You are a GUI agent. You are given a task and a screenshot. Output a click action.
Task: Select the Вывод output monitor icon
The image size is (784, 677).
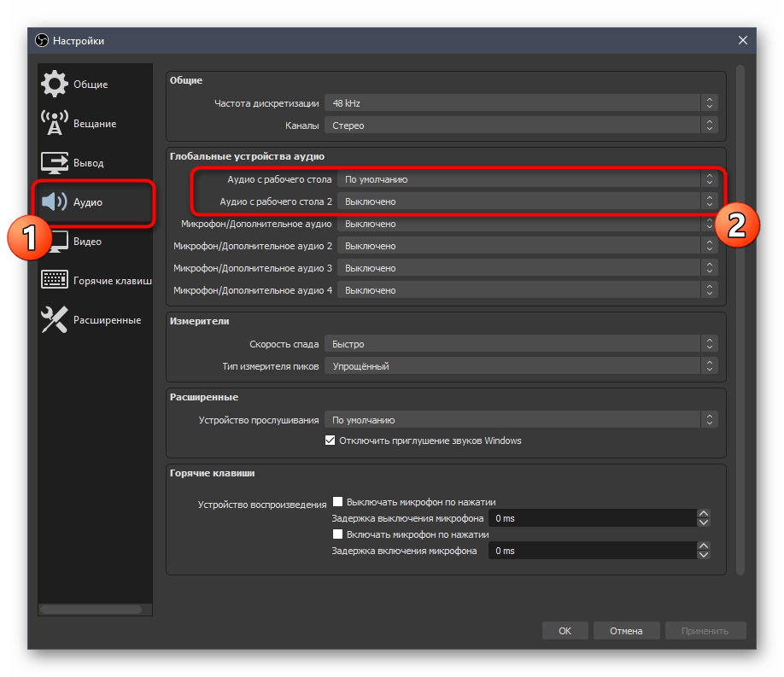click(x=55, y=163)
